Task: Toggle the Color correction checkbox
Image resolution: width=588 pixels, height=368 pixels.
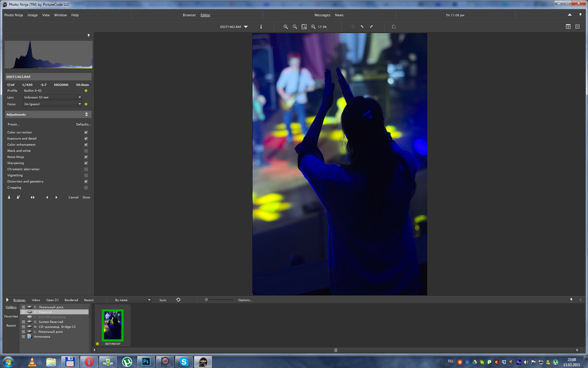Action: point(86,132)
